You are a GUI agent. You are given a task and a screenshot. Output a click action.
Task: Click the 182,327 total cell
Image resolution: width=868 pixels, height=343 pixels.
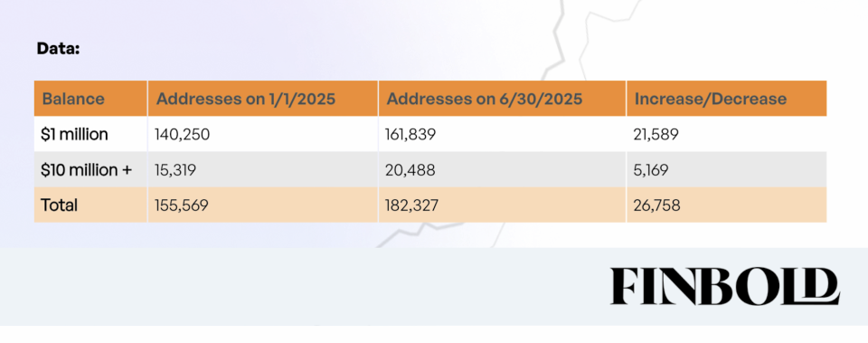(x=412, y=205)
